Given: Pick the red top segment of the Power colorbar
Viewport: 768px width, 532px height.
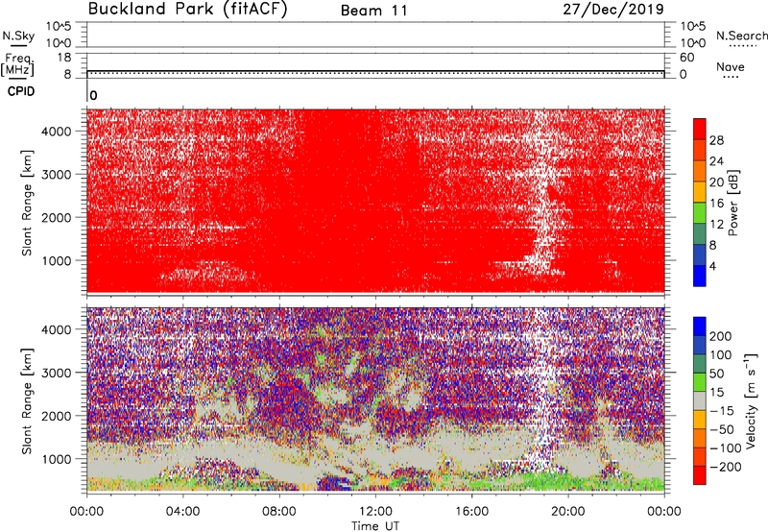Looking at the screenshot, I should (700, 129).
